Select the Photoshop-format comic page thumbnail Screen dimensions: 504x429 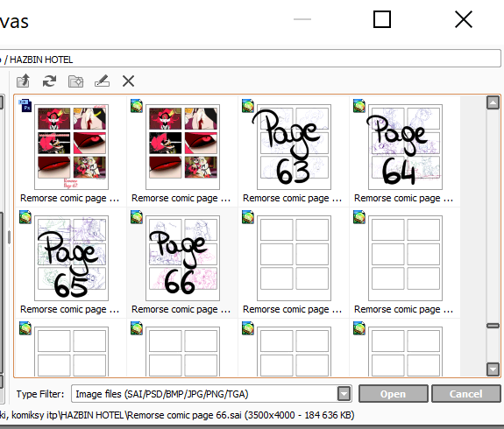71,147
